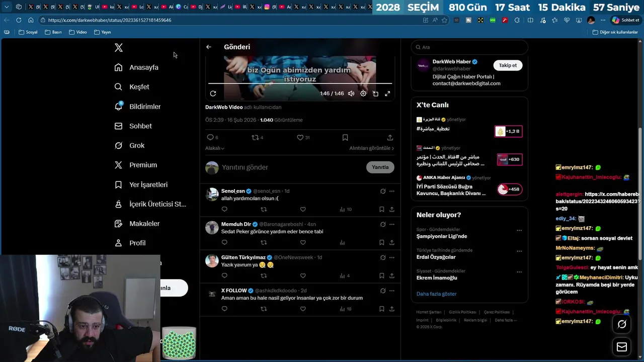Screen dimensions: 644x362
Task: Open Alıntıları görüntüle link
Action: pos(372,148)
